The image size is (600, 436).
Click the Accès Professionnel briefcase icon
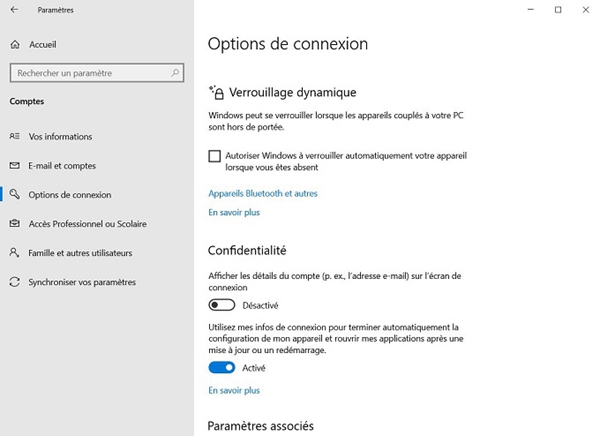coord(15,223)
